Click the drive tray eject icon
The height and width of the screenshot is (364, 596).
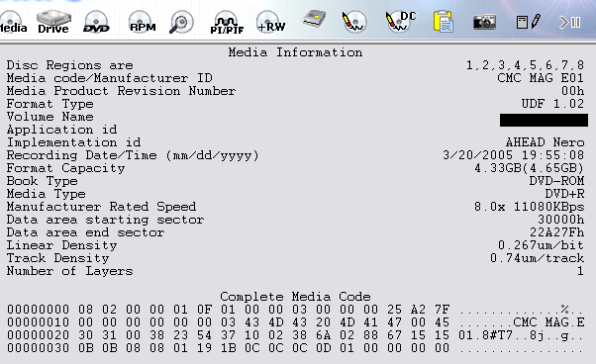pyautogui.click(x=315, y=19)
